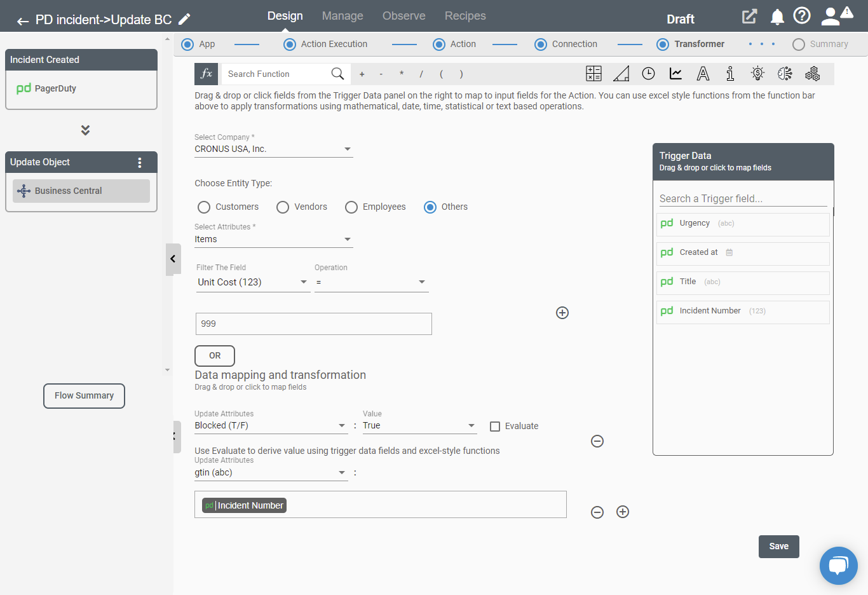Click the fx function icon
Viewport: 868px width, 595px height.
(207, 74)
